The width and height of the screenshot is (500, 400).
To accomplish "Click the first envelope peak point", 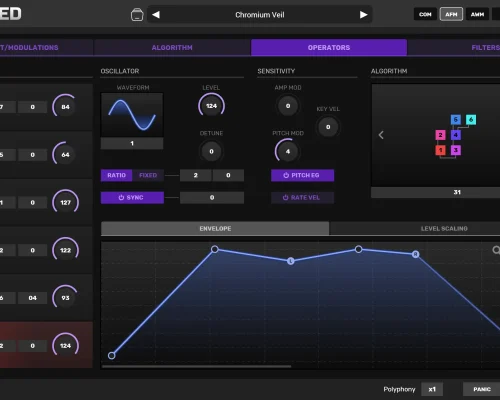I will click(x=215, y=249).
